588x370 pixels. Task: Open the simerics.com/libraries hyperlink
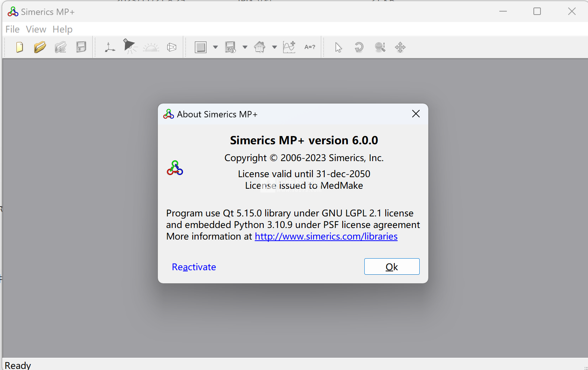(x=326, y=236)
